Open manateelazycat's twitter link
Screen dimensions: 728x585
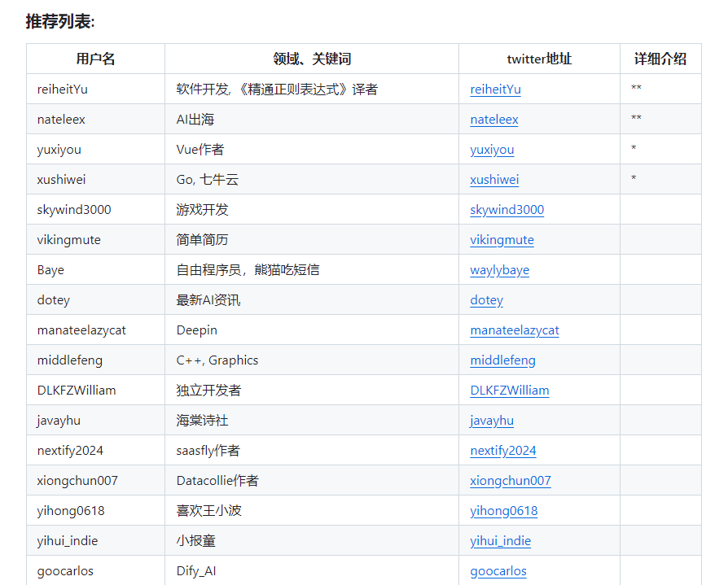click(x=515, y=330)
